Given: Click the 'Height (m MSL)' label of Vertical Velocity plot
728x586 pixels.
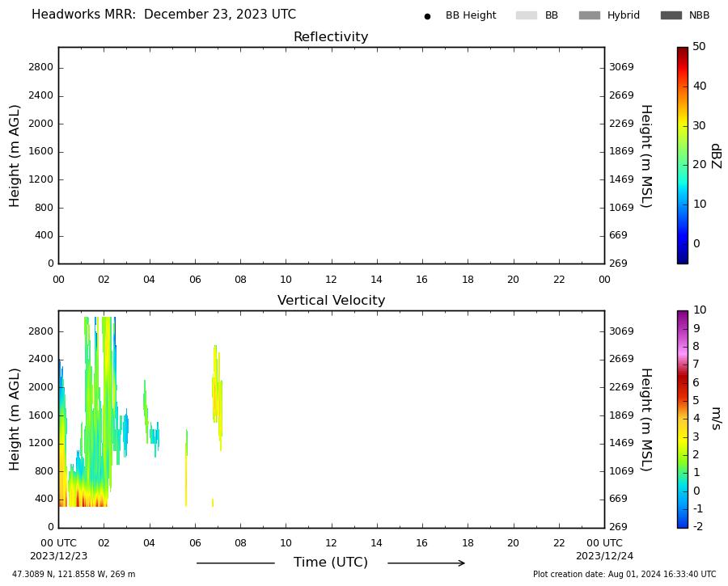Looking at the screenshot, I should click(x=646, y=419).
